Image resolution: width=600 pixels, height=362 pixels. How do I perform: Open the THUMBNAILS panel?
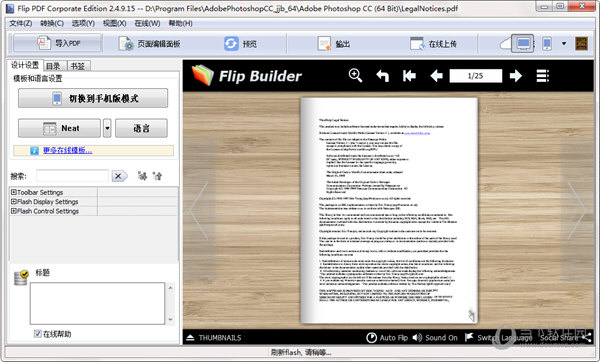(214, 338)
